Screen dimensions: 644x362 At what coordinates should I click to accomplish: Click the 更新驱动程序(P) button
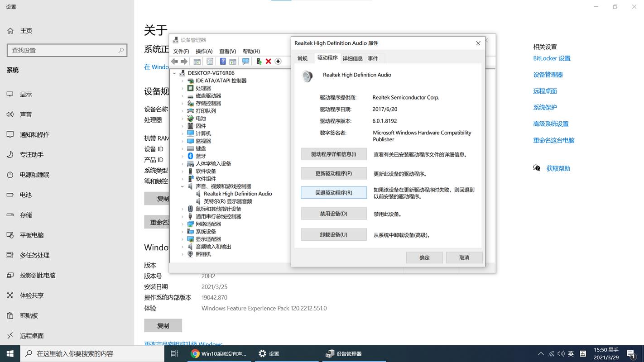tap(334, 173)
